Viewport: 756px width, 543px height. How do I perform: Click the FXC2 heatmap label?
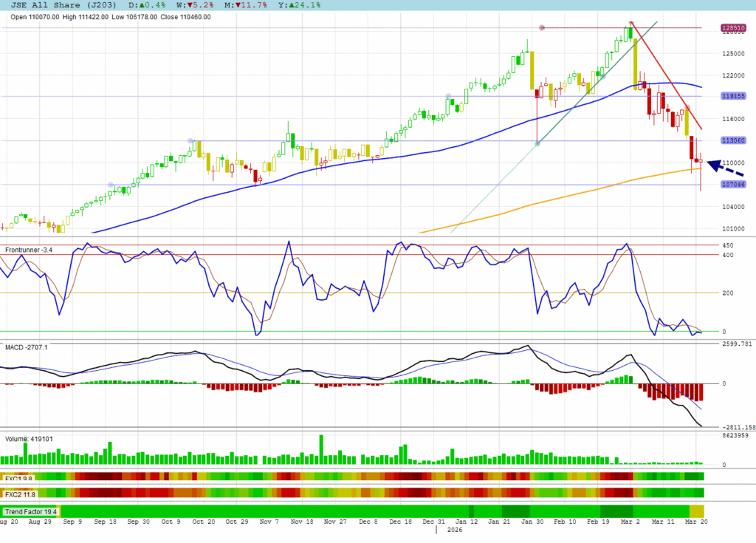[21, 493]
